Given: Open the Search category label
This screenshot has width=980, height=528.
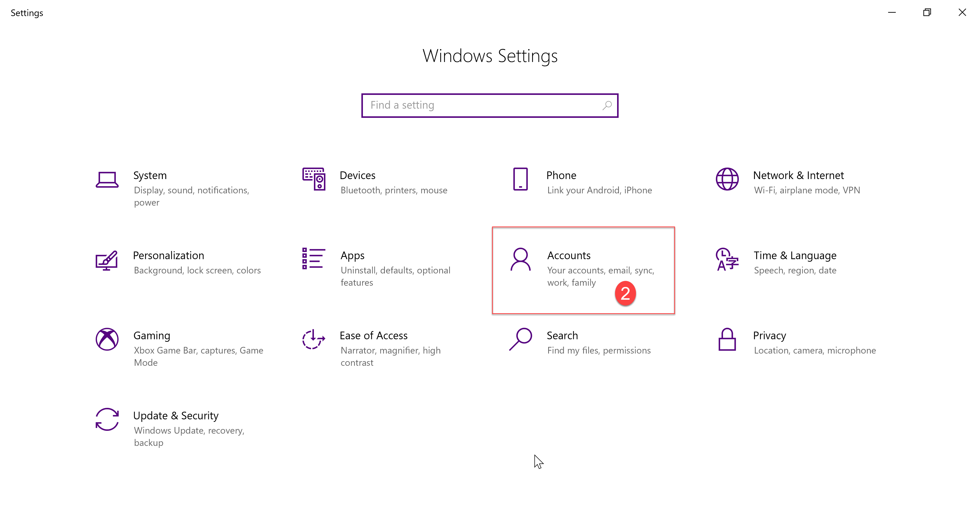Looking at the screenshot, I should tap(562, 335).
